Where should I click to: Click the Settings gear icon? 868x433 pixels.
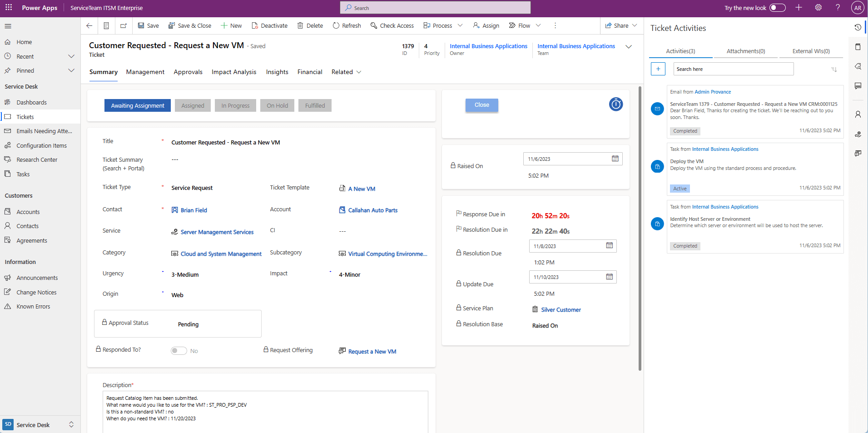(x=818, y=7)
